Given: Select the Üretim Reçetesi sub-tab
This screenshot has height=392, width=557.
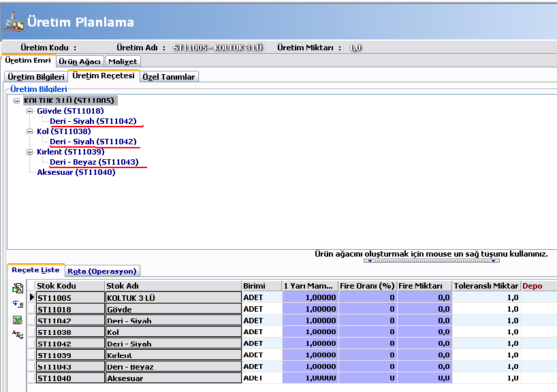Looking at the screenshot, I should pos(104,76).
